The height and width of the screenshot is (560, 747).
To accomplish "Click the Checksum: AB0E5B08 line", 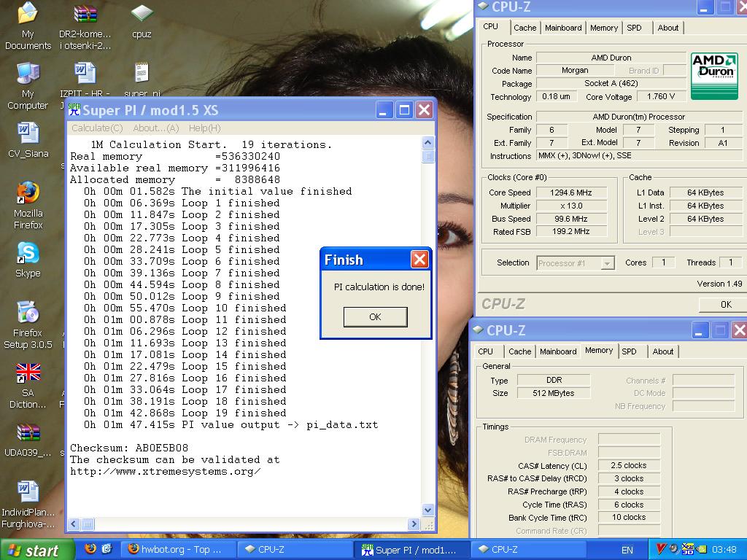I will [129, 448].
